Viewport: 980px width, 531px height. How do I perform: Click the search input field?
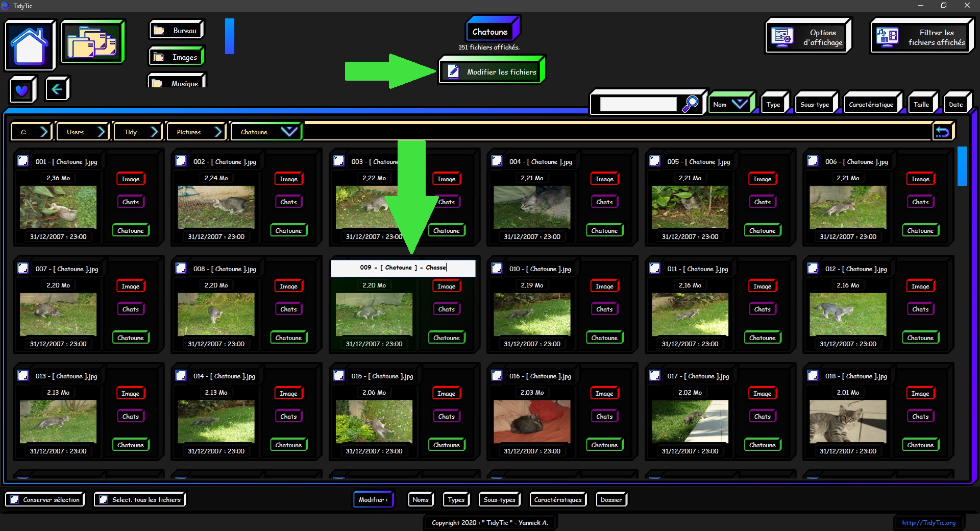(x=639, y=104)
